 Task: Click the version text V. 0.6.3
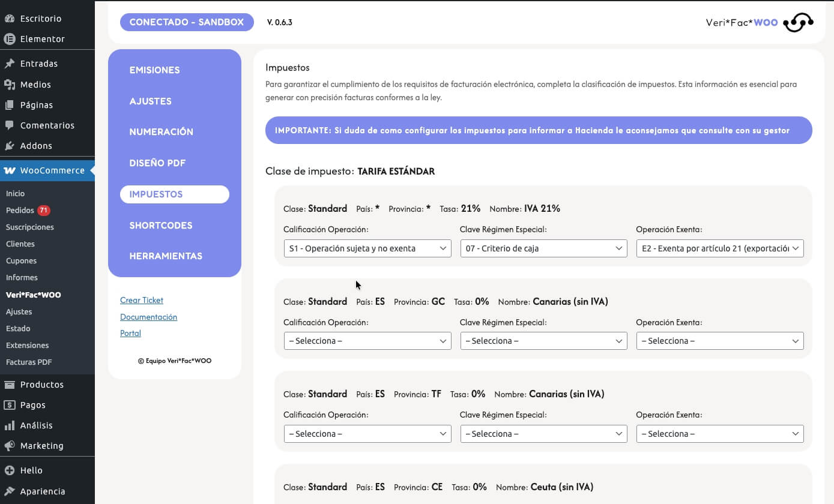point(280,23)
